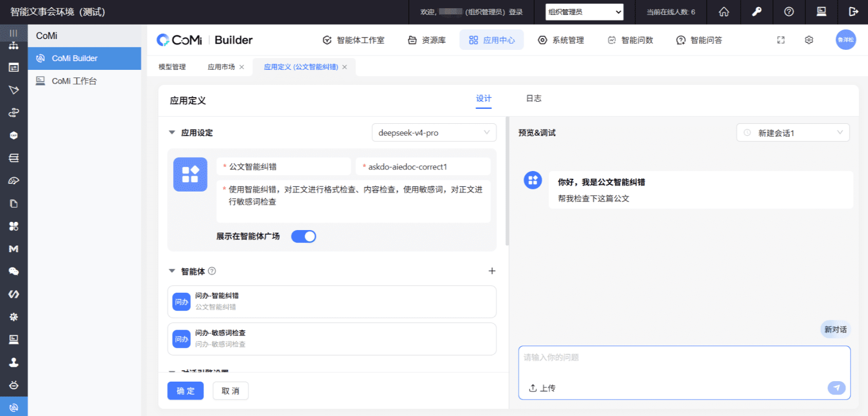Open the 新建会话1 conversation dropdown

[x=793, y=133]
